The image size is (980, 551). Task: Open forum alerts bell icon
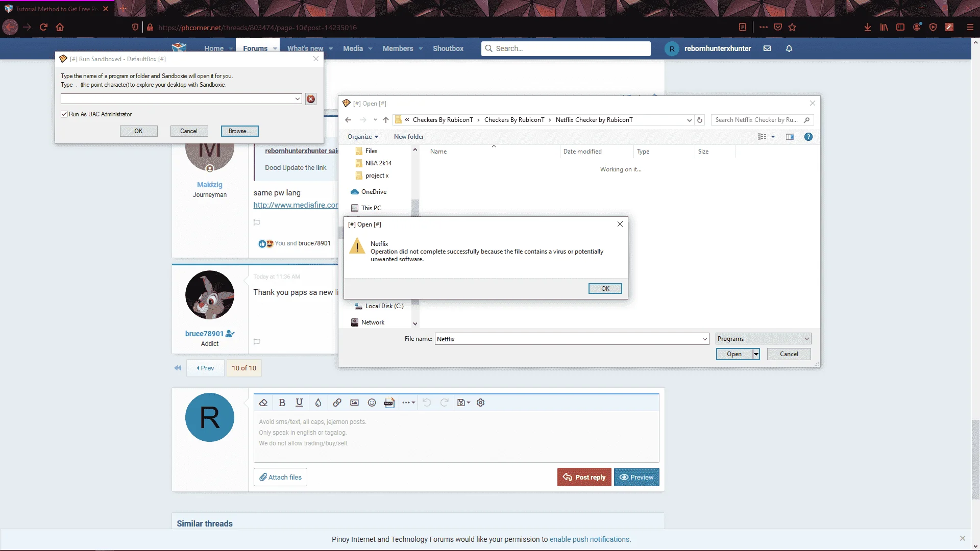pos(789,48)
